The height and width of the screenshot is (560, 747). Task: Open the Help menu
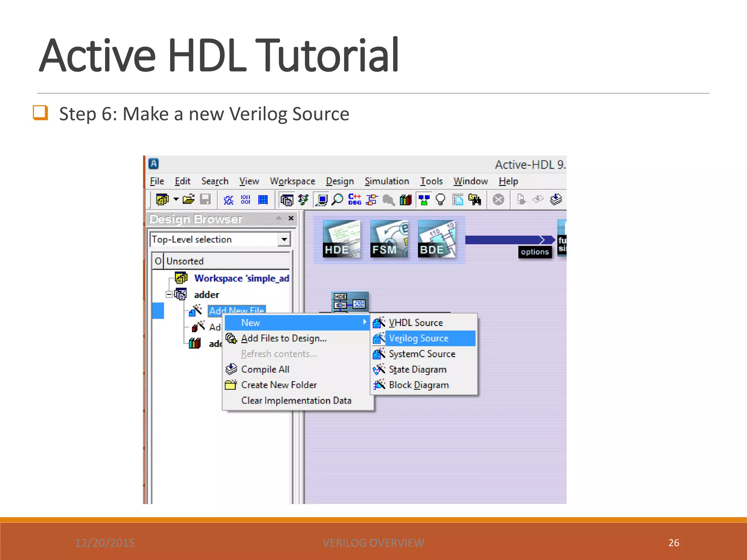(x=508, y=181)
